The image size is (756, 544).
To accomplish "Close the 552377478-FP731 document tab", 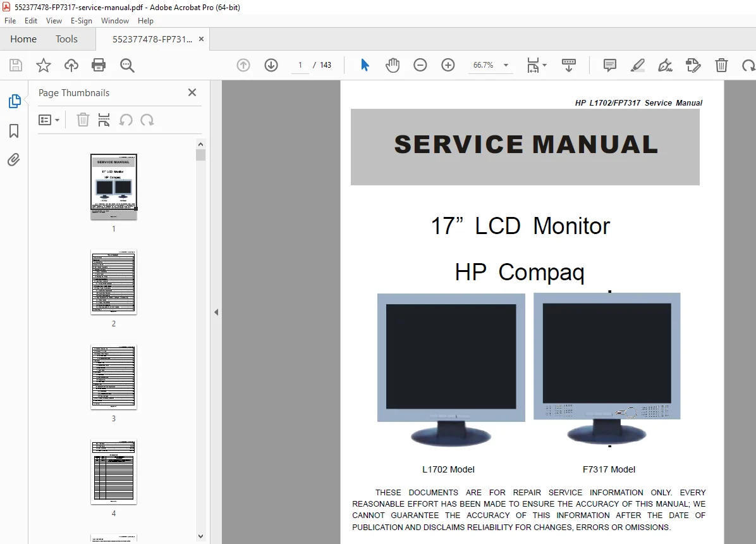I will click(201, 39).
